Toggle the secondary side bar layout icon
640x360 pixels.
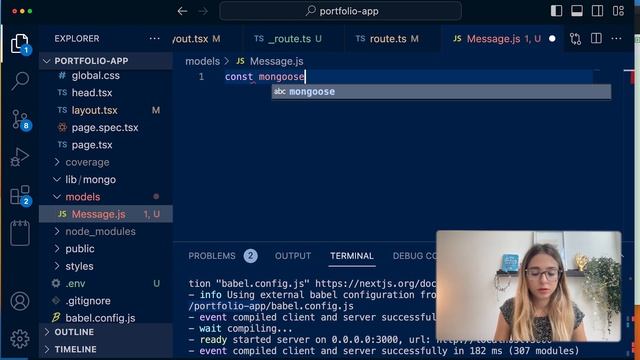pos(598,11)
